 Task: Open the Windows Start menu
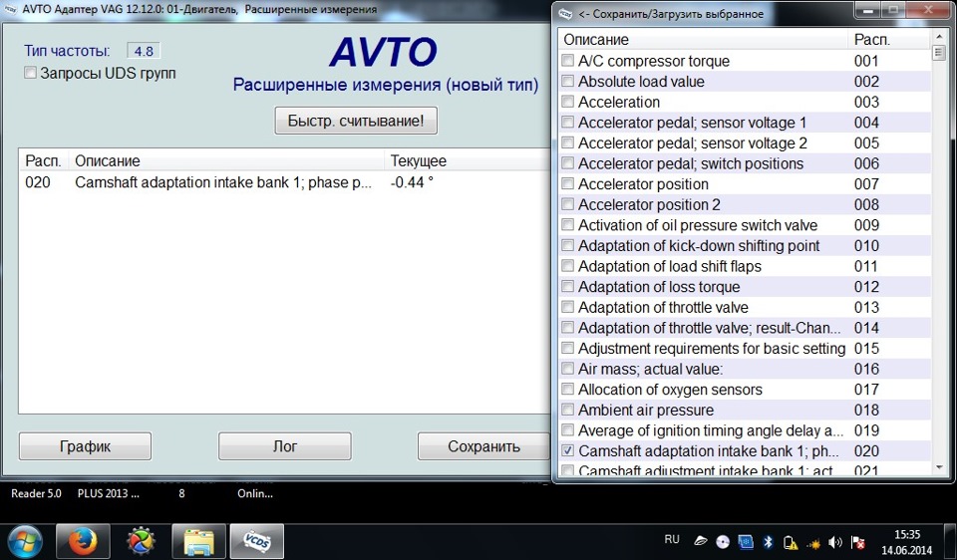pos(24,542)
